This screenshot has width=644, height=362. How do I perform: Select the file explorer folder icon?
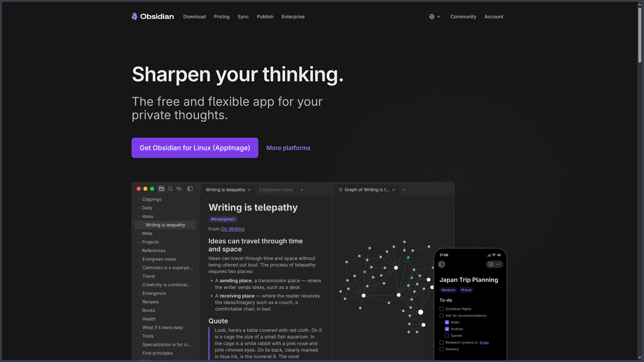click(x=162, y=189)
